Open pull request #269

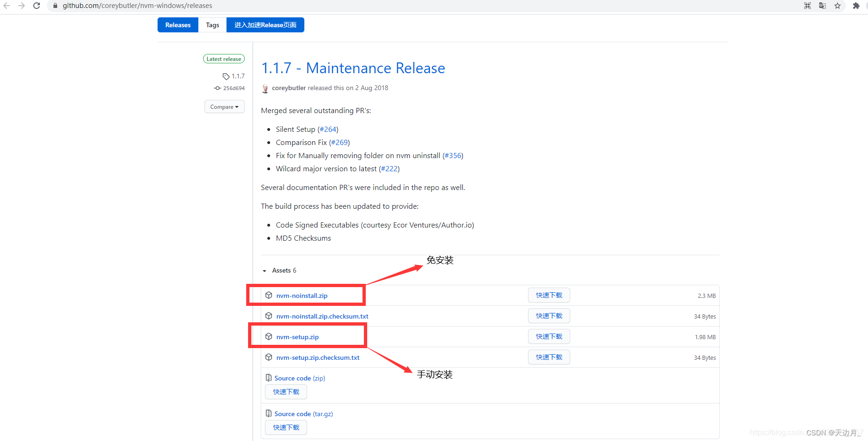[x=340, y=142]
